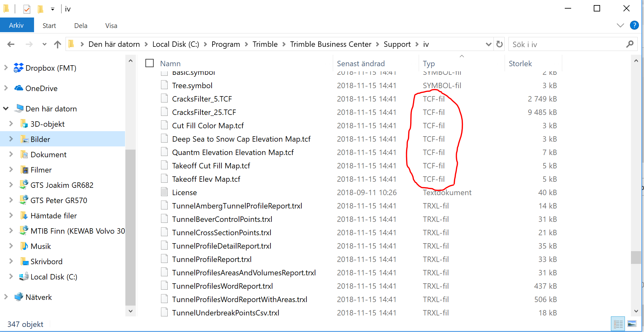644x332 pixels.
Task: Switch to details view layout
Action: [618, 324]
